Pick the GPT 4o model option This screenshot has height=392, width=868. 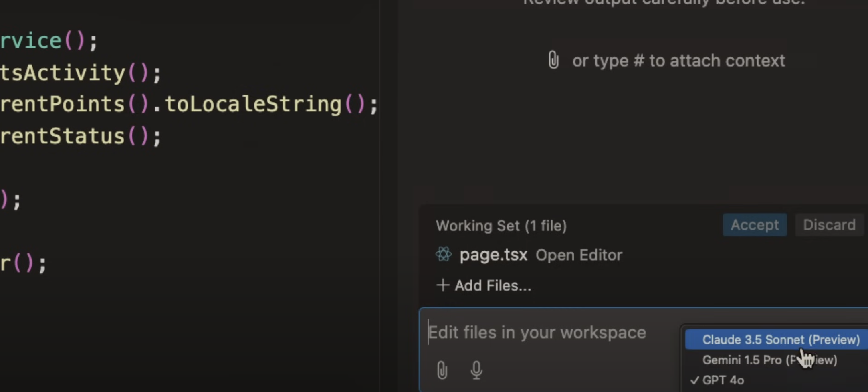723,380
